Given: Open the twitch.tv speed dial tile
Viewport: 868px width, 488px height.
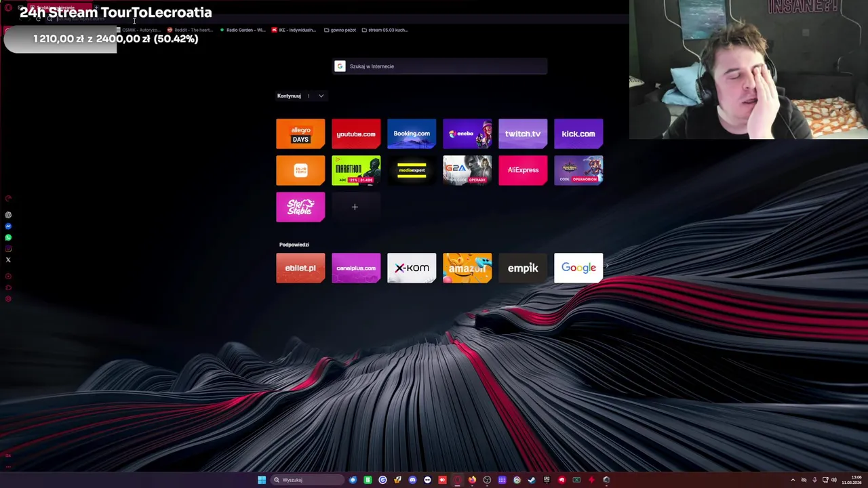Looking at the screenshot, I should coord(523,134).
